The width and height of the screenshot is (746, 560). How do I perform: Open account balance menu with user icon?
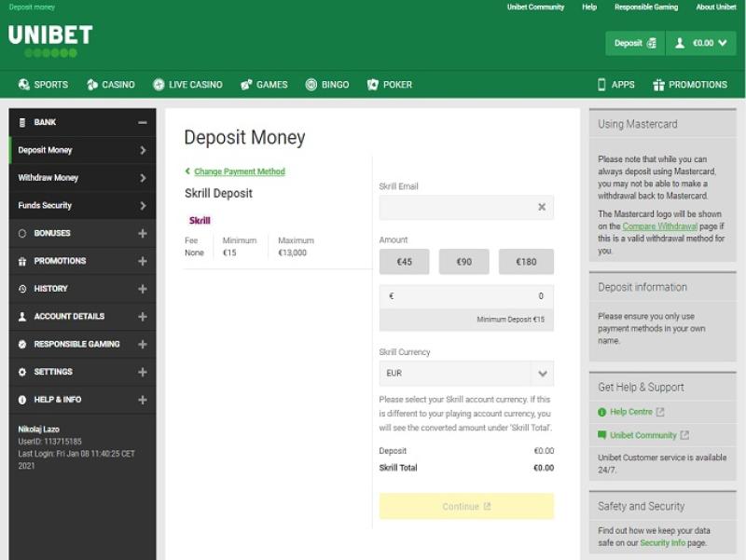(x=701, y=43)
